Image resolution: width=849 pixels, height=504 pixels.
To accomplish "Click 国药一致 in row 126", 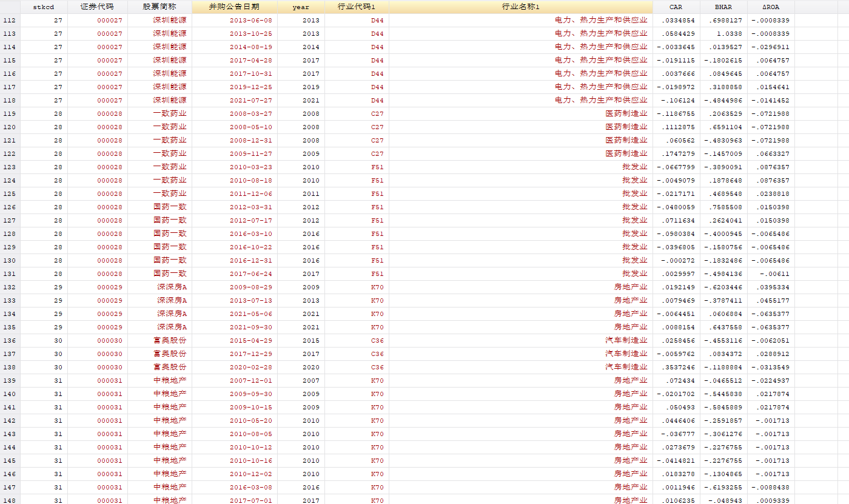I will point(170,207).
